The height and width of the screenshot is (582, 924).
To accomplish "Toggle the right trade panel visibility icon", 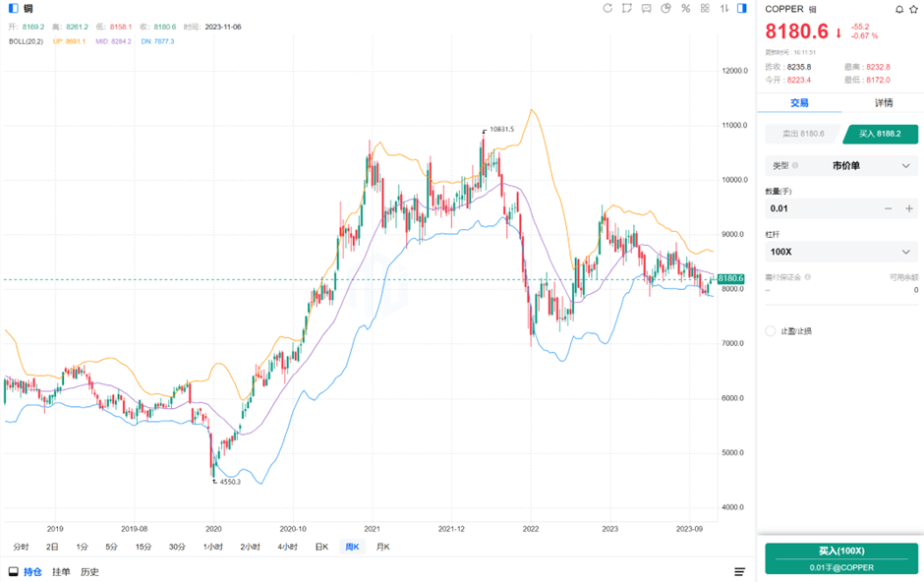I will 741,9.
